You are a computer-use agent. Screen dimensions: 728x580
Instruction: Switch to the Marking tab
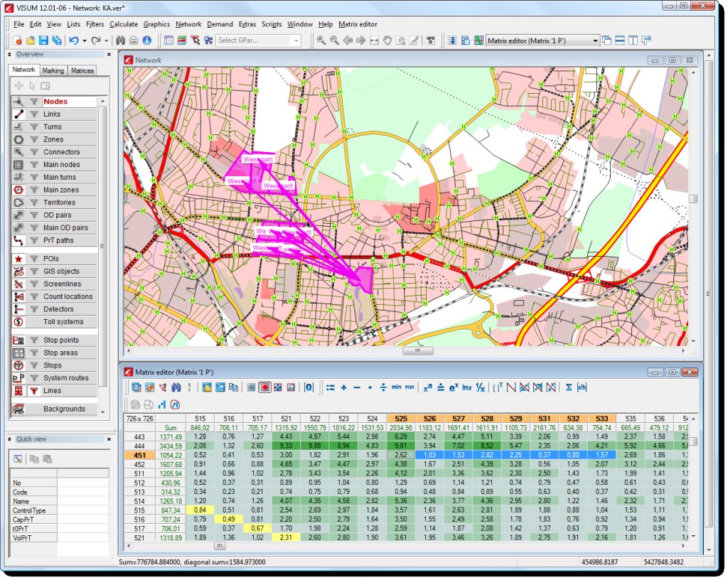point(53,70)
